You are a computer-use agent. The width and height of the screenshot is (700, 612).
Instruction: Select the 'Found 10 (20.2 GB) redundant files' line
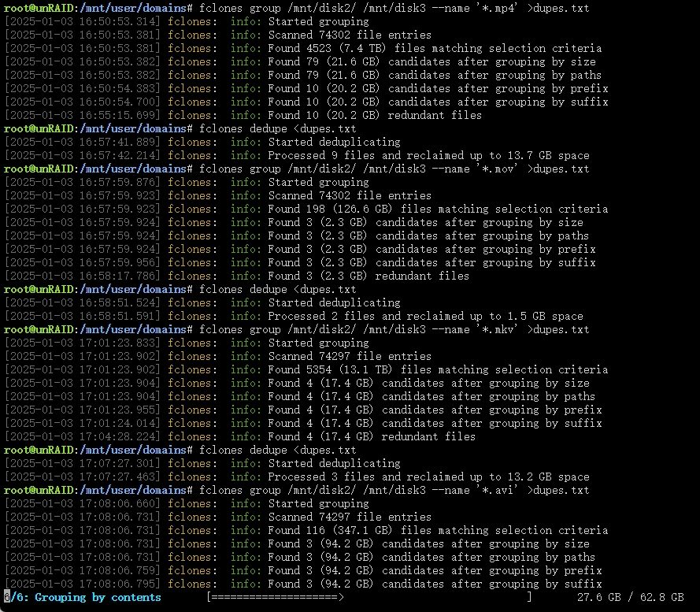(x=243, y=115)
